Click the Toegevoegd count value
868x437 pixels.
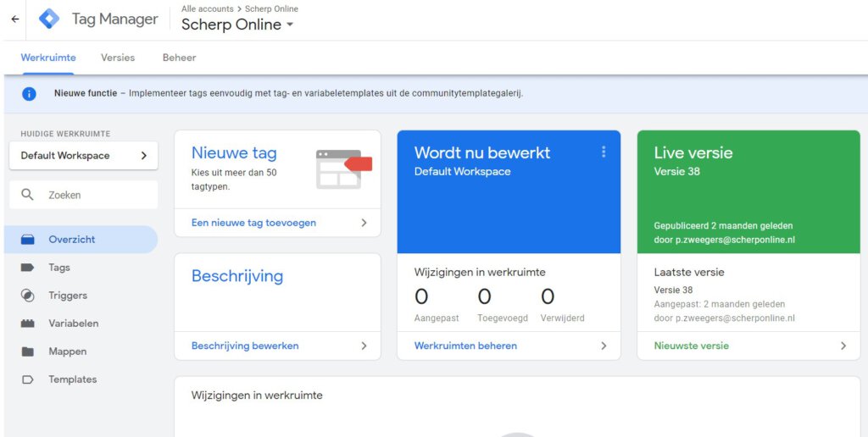[484, 297]
